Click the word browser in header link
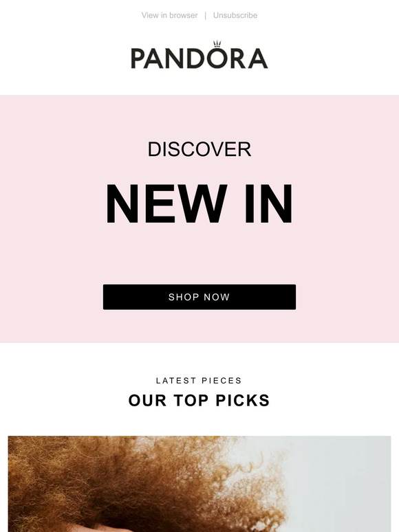The height and width of the screenshot is (532, 399). point(184,15)
